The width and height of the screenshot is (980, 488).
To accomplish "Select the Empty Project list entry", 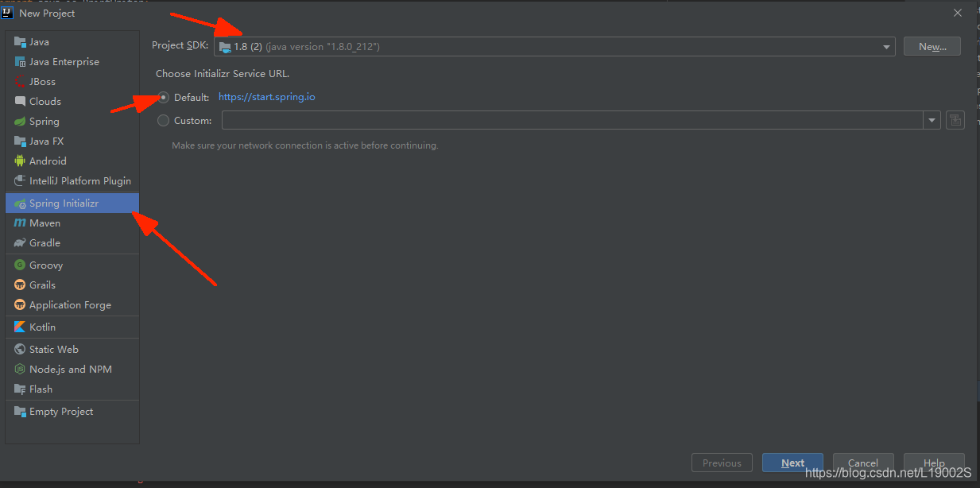I will click(x=72, y=412).
